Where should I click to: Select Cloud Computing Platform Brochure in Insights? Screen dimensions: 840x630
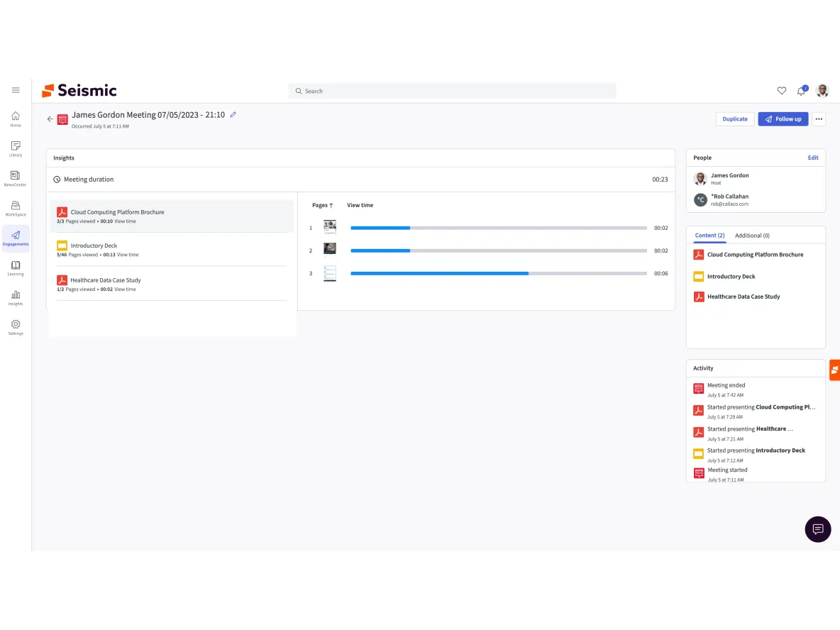(172, 216)
